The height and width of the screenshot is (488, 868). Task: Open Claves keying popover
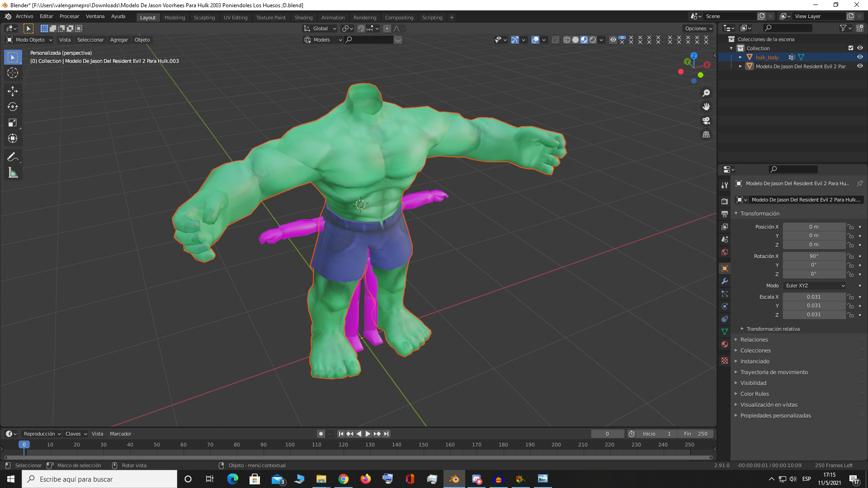click(76, 434)
